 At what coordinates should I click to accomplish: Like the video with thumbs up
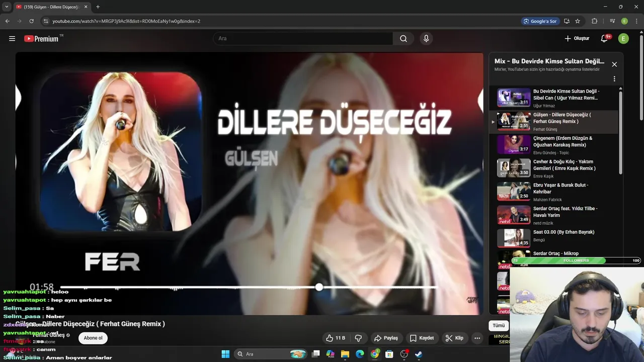(335, 338)
